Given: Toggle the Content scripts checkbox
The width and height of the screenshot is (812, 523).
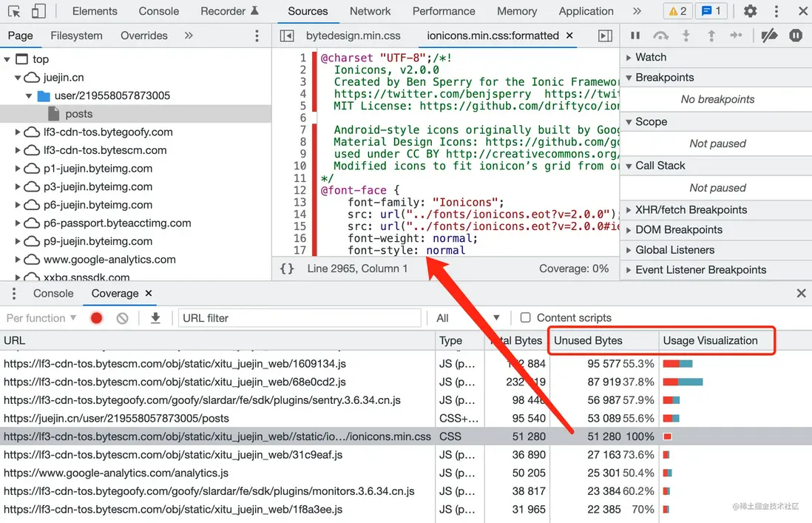Looking at the screenshot, I should [525, 317].
